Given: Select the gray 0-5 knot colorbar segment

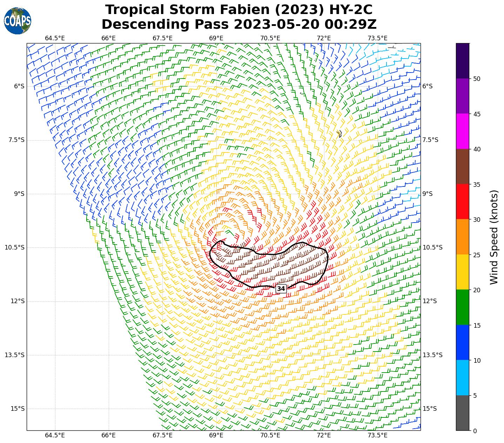Looking at the screenshot, I should [462, 413].
